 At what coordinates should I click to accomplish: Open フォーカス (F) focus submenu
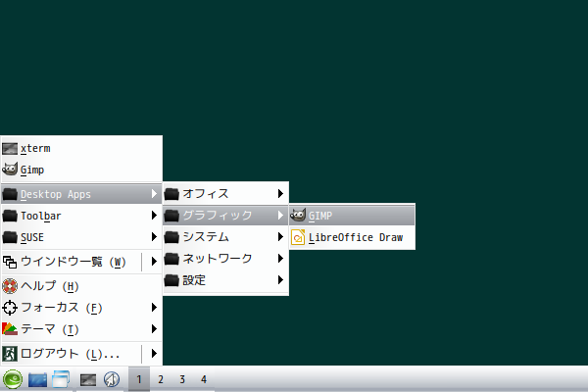81,308
